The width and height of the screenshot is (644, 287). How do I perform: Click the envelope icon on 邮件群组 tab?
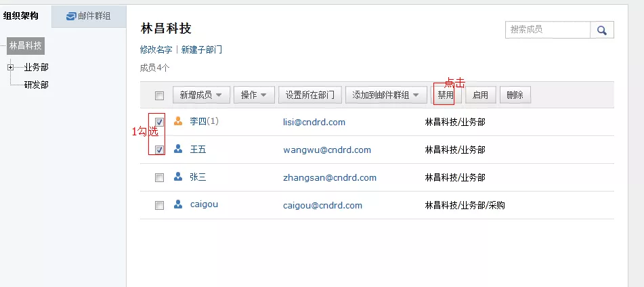click(x=70, y=16)
